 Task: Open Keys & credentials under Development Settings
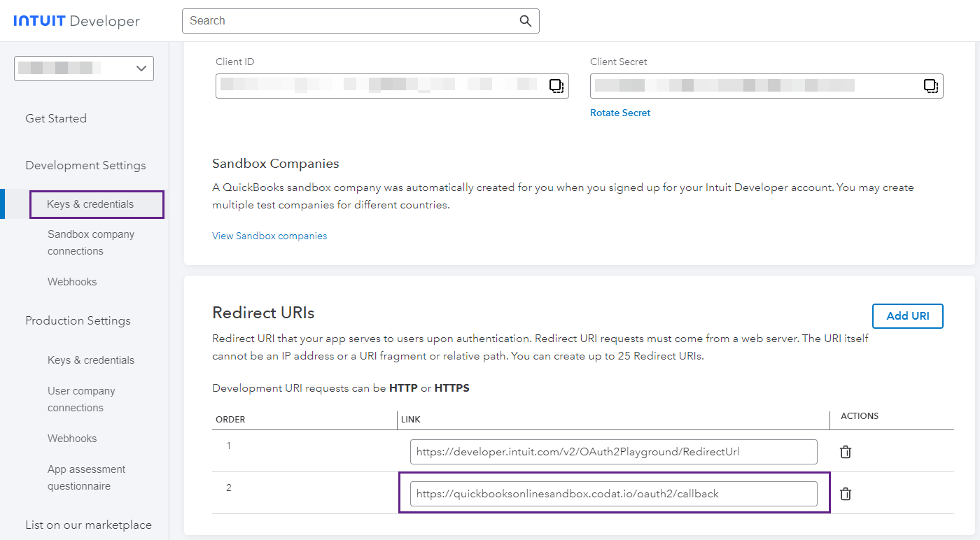(x=90, y=204)
